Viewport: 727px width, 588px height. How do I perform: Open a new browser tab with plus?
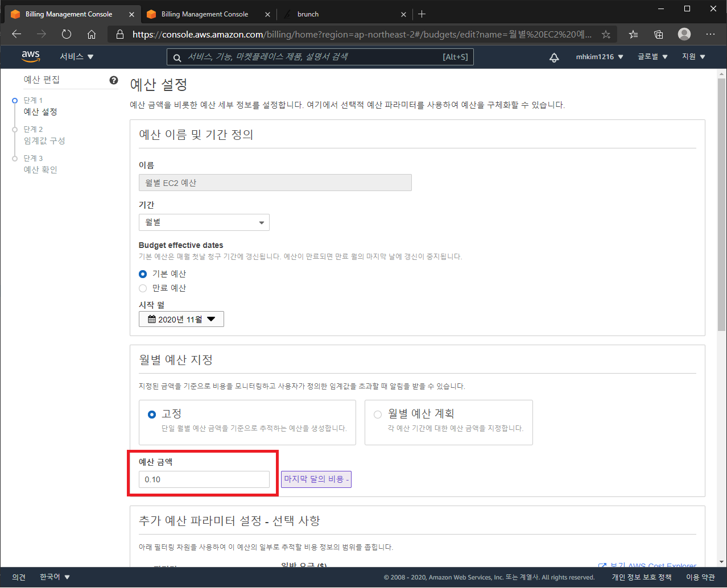click(x=422, y=14)
